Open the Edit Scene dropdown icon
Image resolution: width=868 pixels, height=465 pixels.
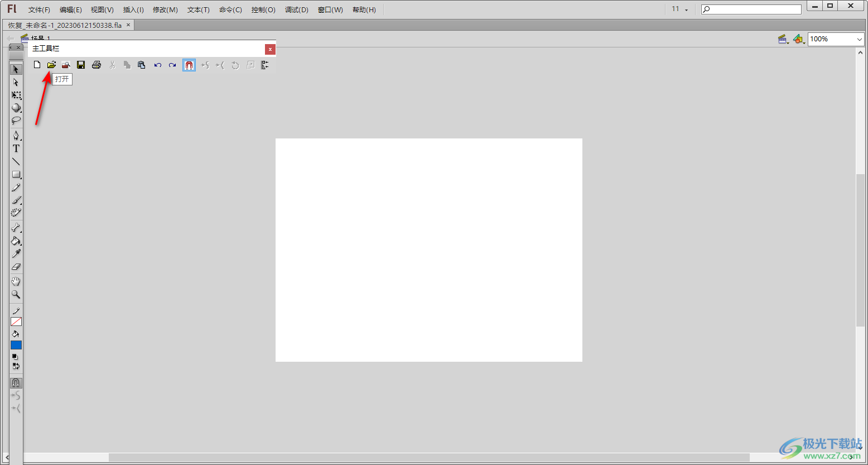click(x=783, y=39)
